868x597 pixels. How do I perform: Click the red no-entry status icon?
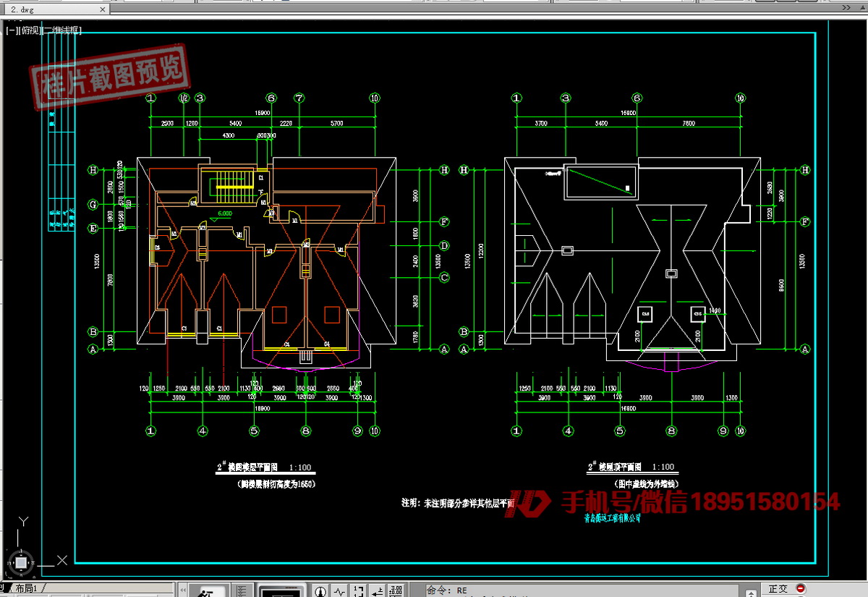pos(800,588)
